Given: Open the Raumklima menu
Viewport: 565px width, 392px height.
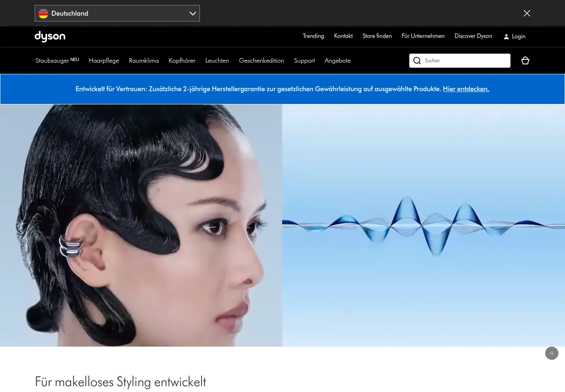Looking at the screenshot, I should [x=144, y=61].
